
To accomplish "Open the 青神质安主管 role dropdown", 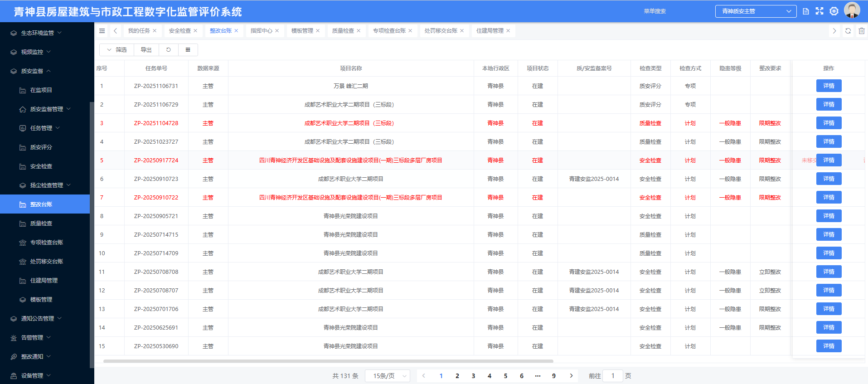I will [756, 11].
